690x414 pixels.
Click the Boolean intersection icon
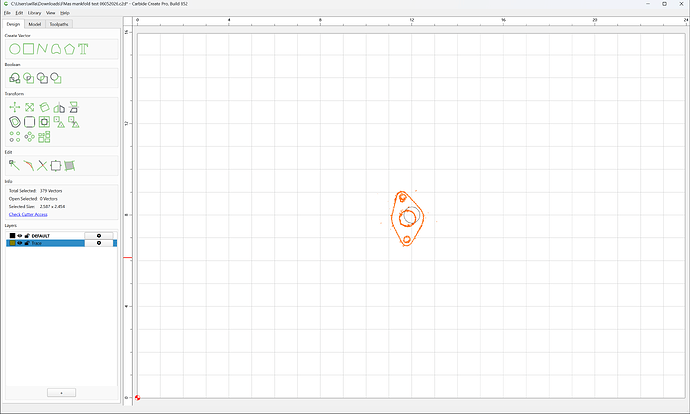pyautogui.click(x=29, y=78)
